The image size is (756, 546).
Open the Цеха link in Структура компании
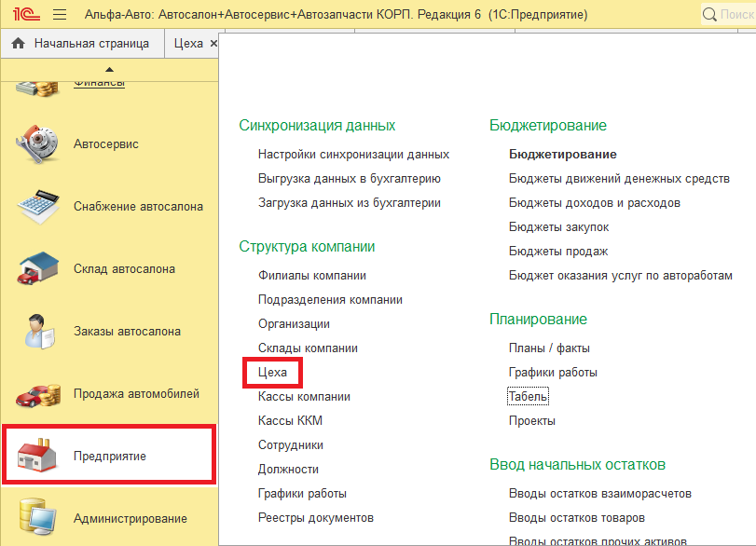[x=272, y=372]
